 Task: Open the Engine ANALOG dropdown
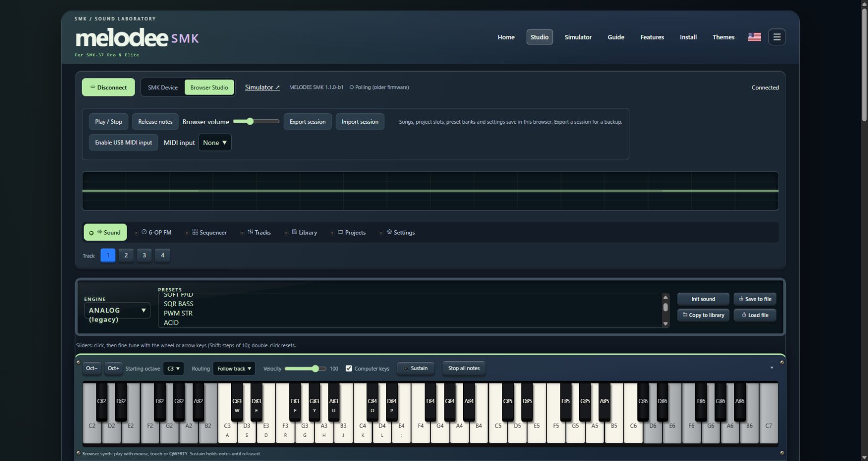(x=117, y=311)
